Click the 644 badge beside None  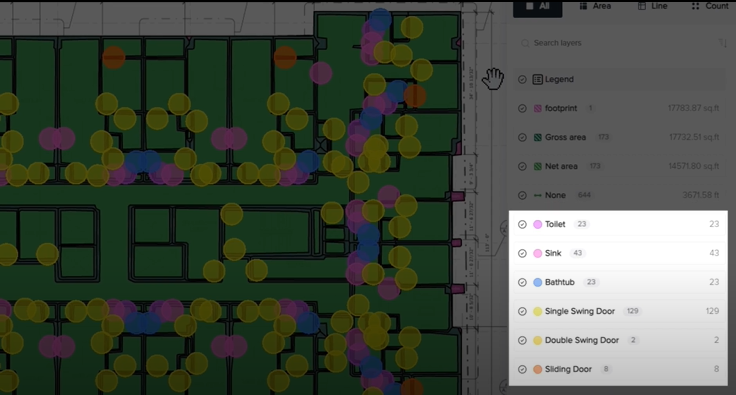tap(584, 195)
